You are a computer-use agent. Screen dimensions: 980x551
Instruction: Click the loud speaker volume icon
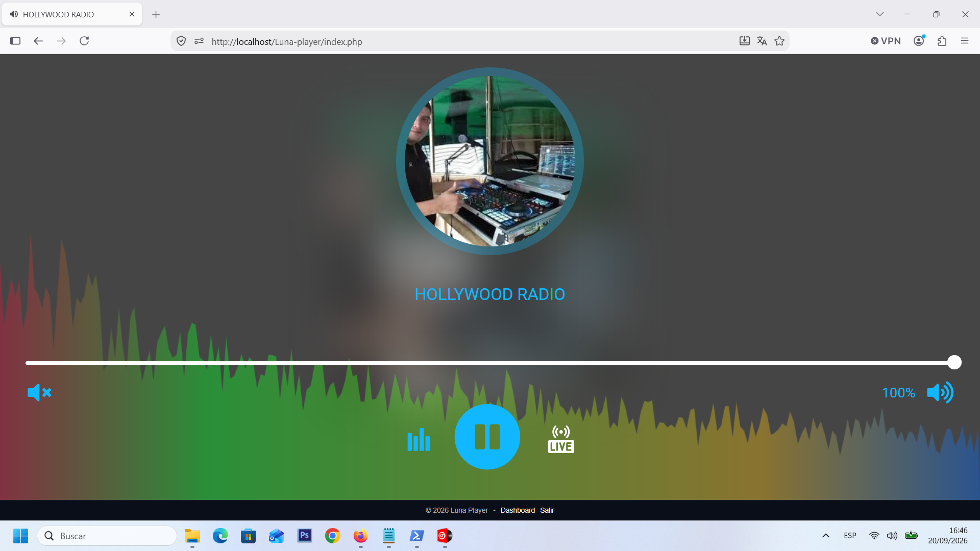click(940, 392)
